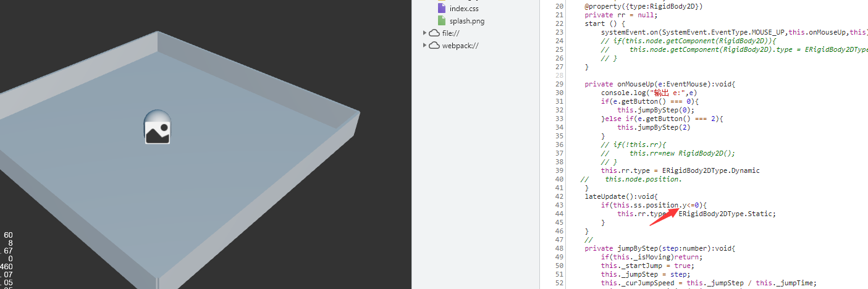Select the splash.png file icon

point(441,20)
